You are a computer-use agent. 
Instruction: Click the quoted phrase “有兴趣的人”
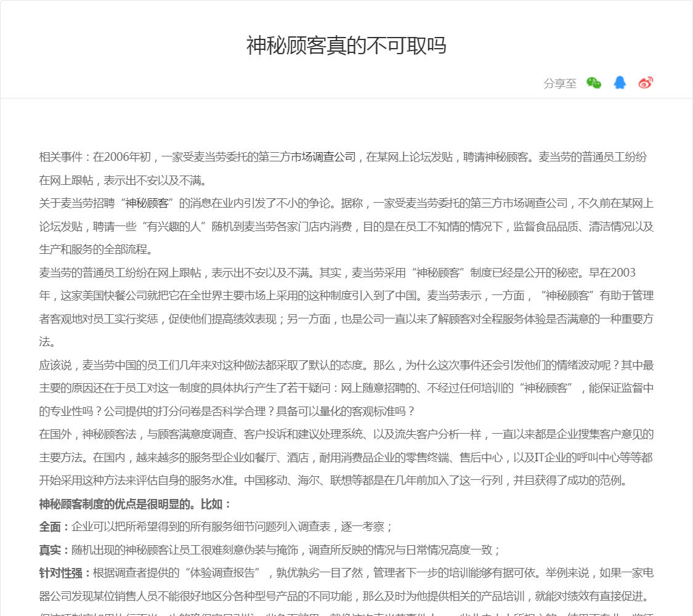(x=174, y=227)
